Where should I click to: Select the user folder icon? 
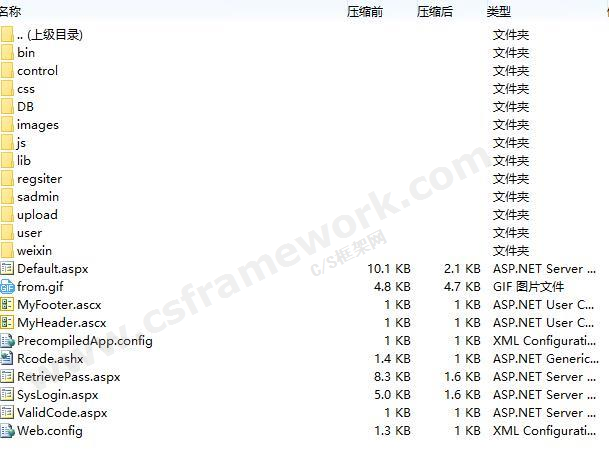7,233
